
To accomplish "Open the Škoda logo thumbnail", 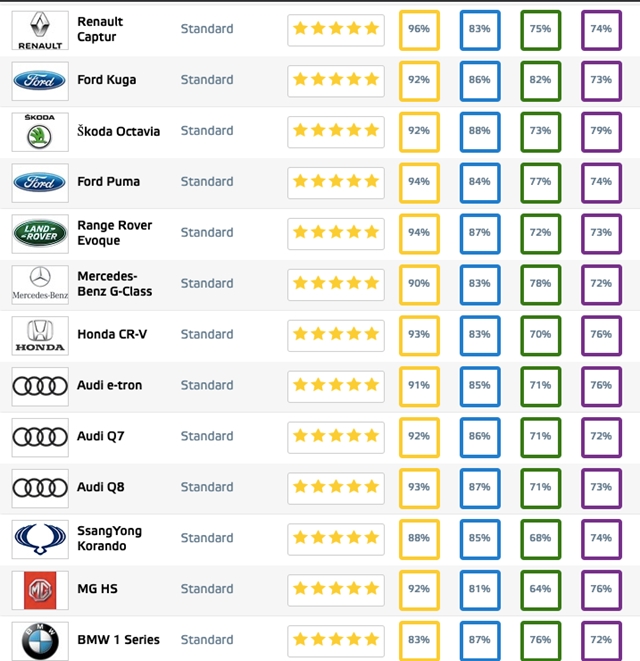I will tap(40, 132).
